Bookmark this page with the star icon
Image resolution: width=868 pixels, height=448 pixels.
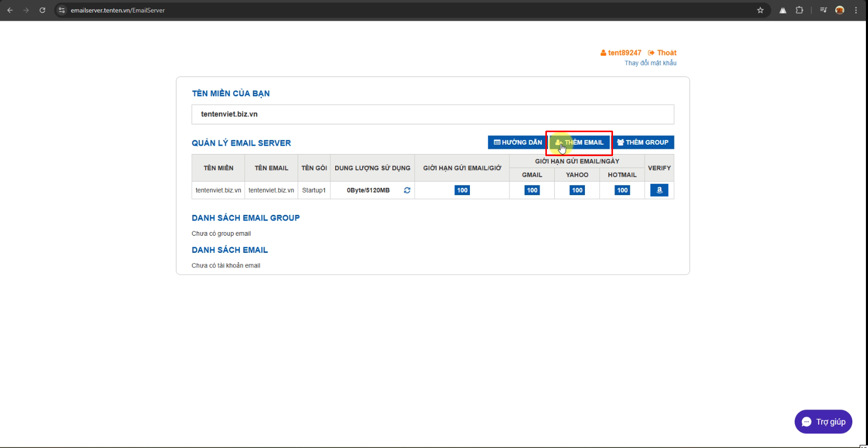[760, 10]
